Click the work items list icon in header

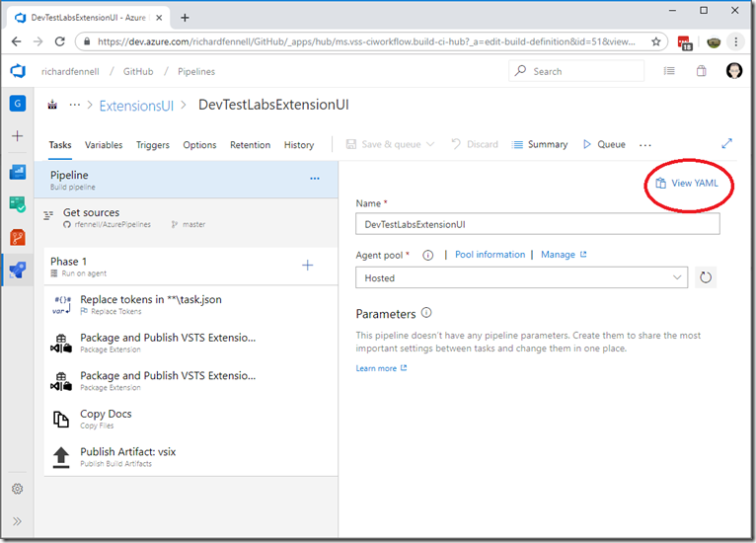point(669,71)
